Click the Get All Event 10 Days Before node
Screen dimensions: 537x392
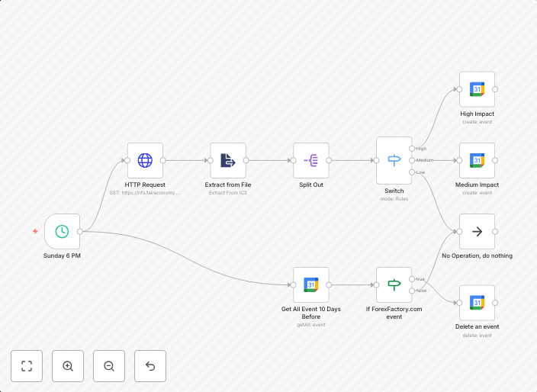[311, 284]
